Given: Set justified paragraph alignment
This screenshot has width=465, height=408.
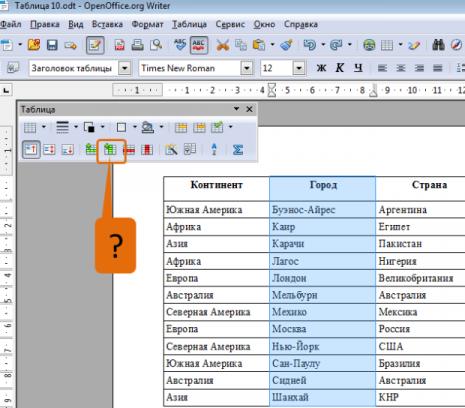Looking at the screenshot, I should point(437,68).
